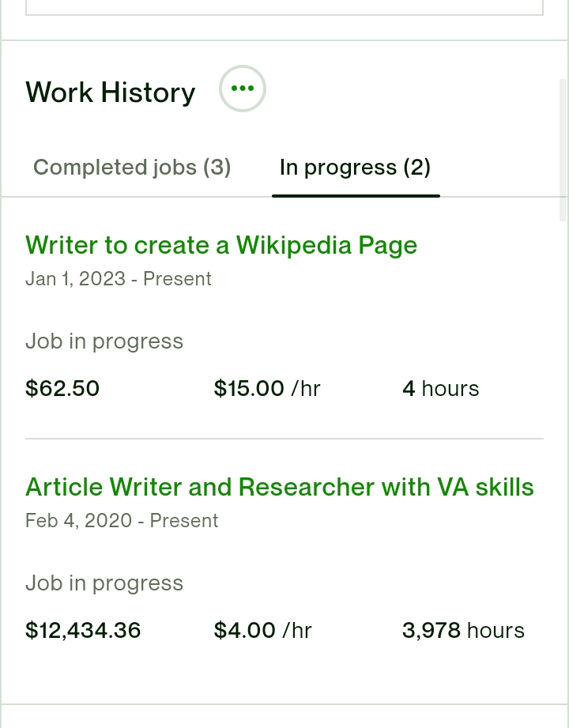Viewport: 569px width, 728px height.
Task: Click the $4.00 /hr rate
Action: (262, 630)
